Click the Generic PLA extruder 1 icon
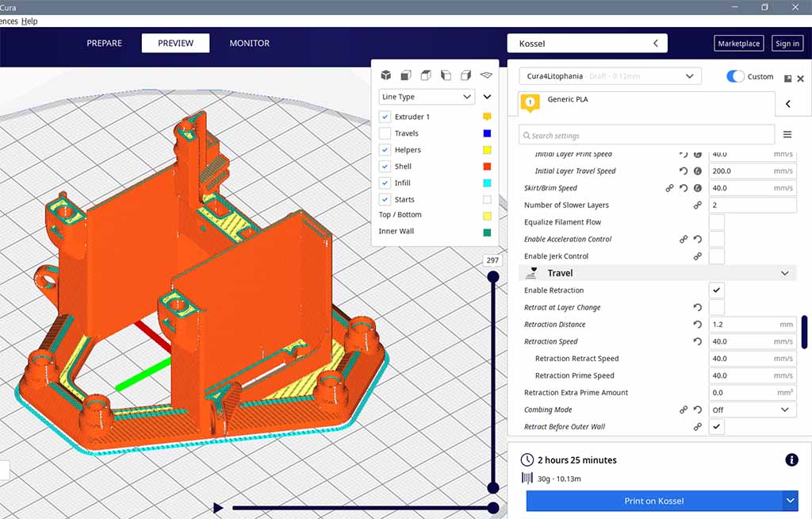The image size is (812, 519). coord(530,102)
